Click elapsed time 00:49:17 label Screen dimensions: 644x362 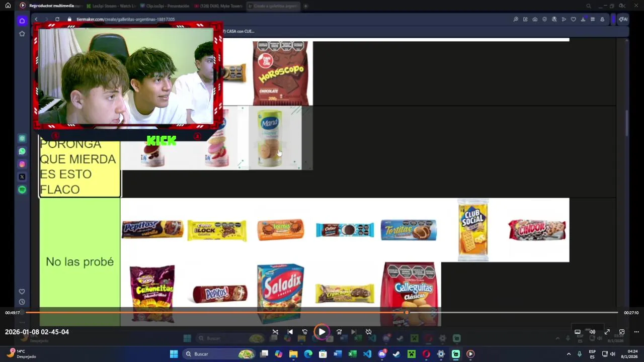[13, 313]
